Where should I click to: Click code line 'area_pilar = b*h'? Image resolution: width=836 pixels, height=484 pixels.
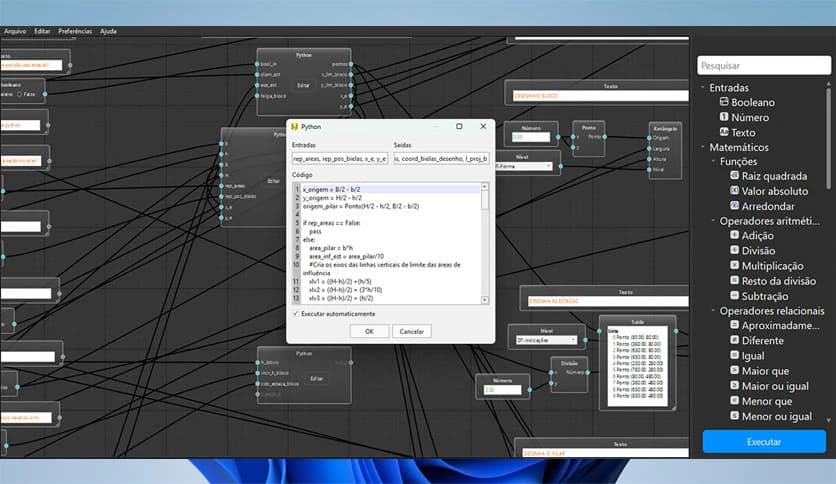coord(331,248)
